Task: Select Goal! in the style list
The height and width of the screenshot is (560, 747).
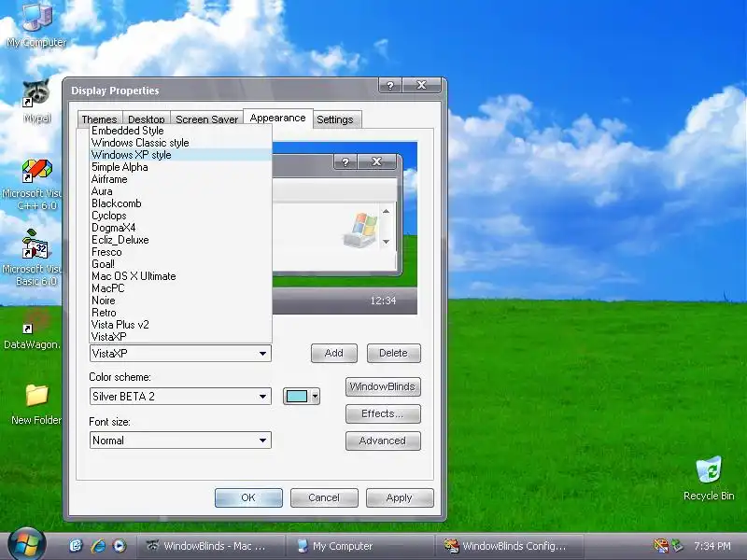Action: pyautogui.click(x=180, y=264)
